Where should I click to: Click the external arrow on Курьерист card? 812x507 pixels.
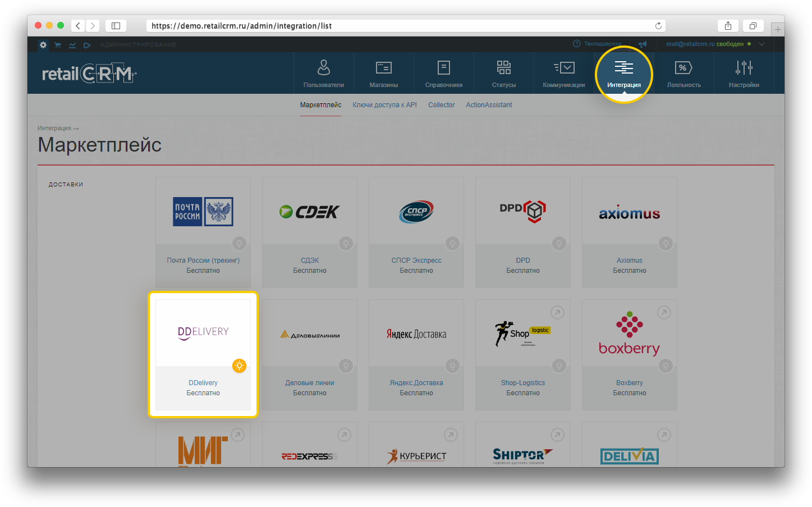pyautogui.click(x=451, y=435)
